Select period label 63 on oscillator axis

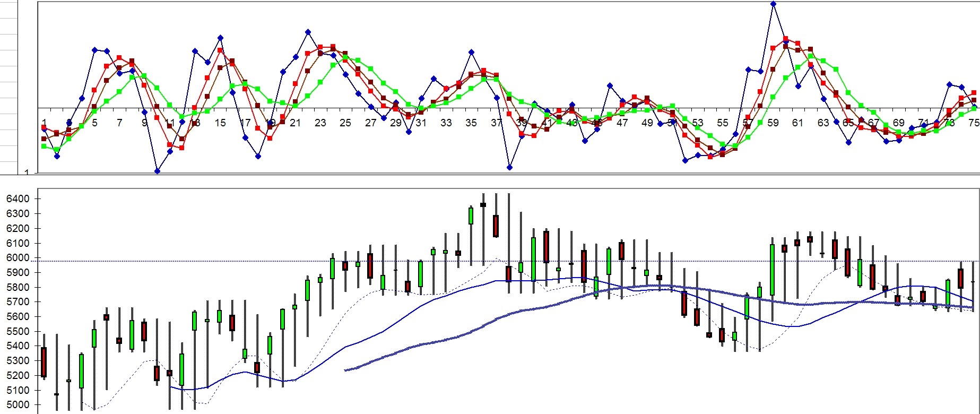(x=823, y=123)
